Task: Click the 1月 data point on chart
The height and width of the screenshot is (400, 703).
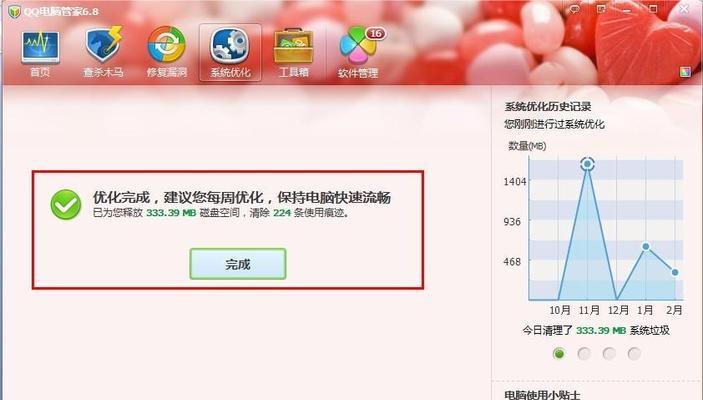Action: click(646, 246)
